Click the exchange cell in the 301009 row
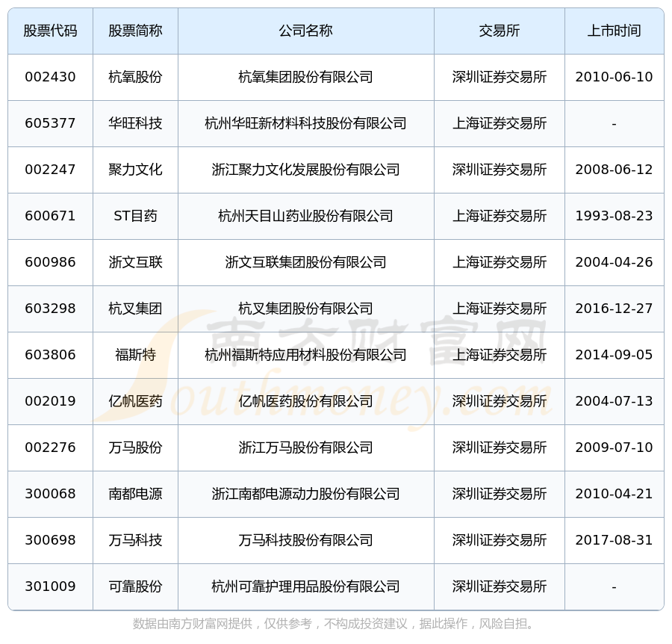Image resolution: width=672 pixels, height=644 pixels. point(500,586)
